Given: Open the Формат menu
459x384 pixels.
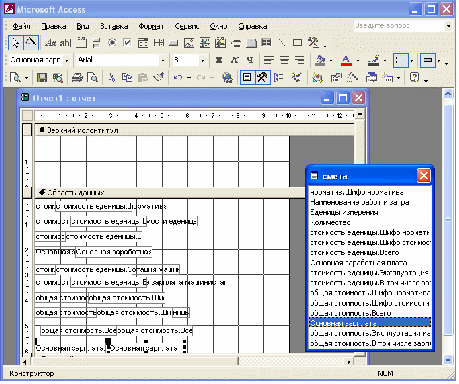Looking at the screenshot, I should tap(151, 26).
